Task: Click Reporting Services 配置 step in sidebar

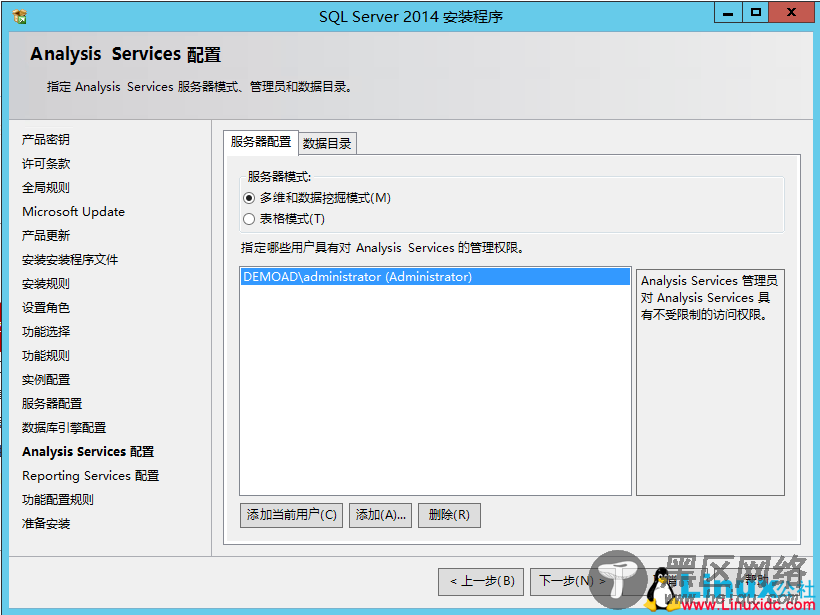Action: (x=90, y=476)
